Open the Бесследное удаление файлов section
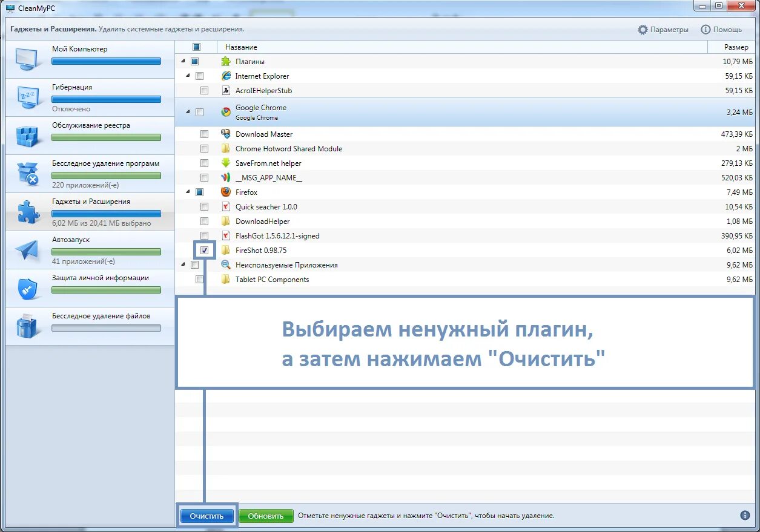This screenshot has height=532, width=760. click(x=90, y=326)
